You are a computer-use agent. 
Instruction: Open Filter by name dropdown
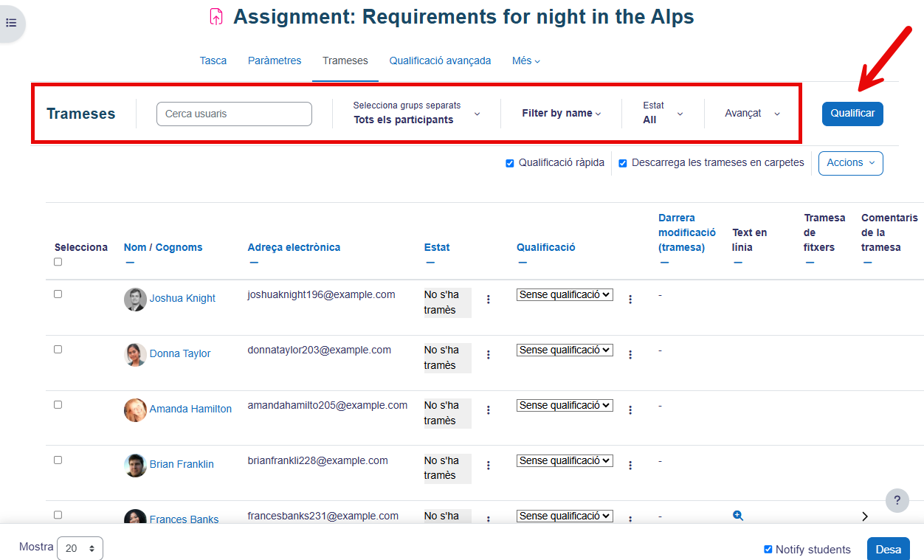tap(561, 114)
